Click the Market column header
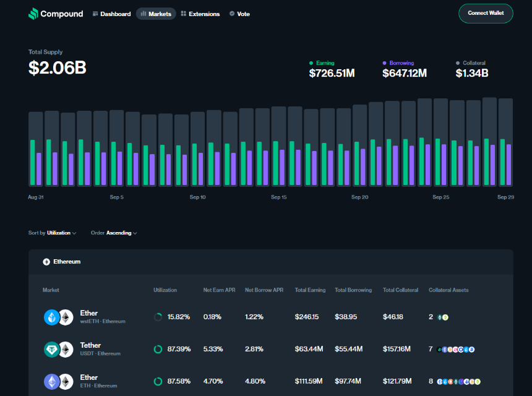 click(x=51, y=290)
